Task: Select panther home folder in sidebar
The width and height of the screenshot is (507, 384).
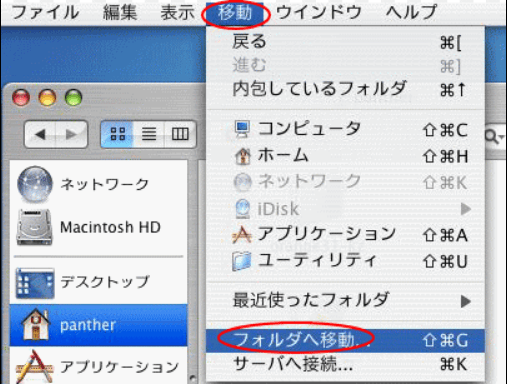Action: (x=99, y=325)
